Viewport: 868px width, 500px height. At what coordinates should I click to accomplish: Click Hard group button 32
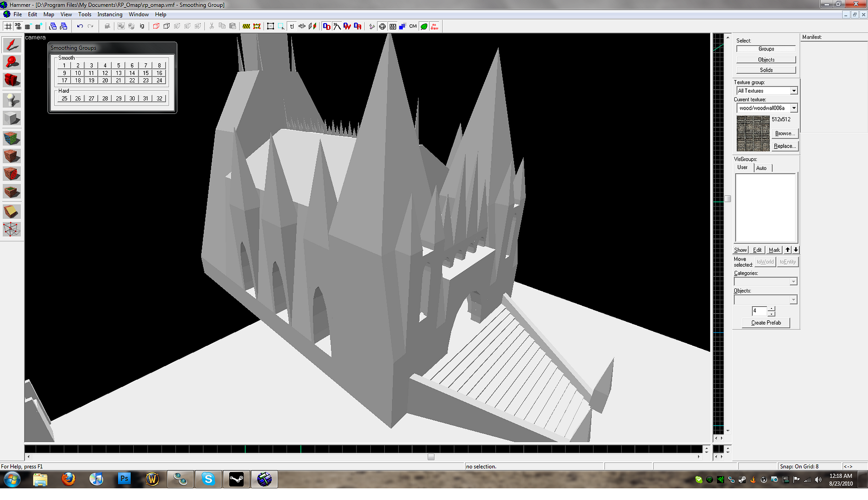pos(159,99)
